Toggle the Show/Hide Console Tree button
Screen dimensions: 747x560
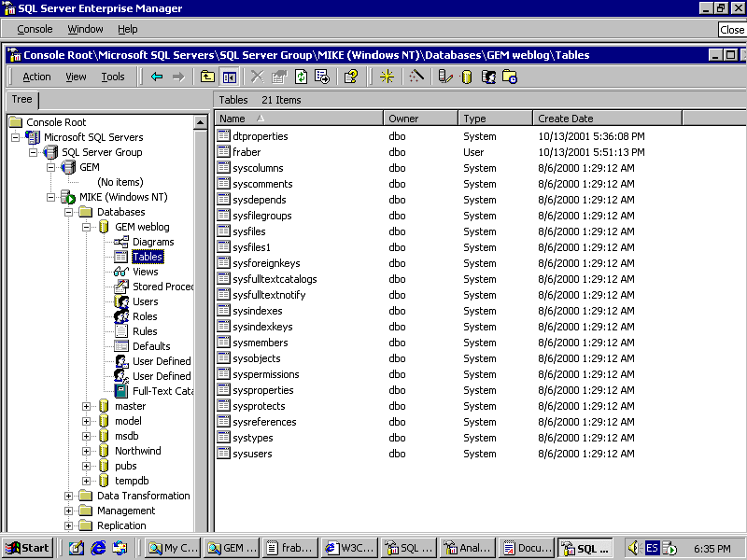point(229,77)
